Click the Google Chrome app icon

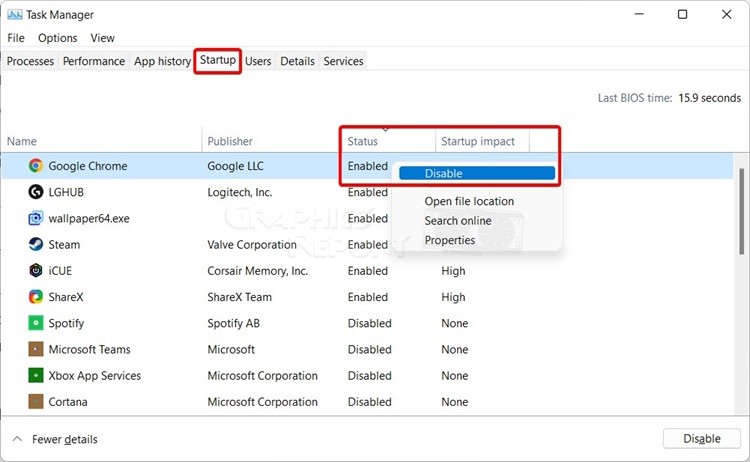[35, 165]
